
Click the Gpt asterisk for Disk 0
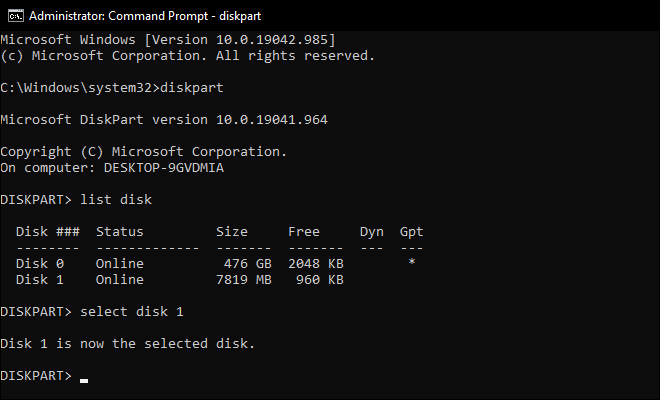pyautogui.click(x=412, y=262)
